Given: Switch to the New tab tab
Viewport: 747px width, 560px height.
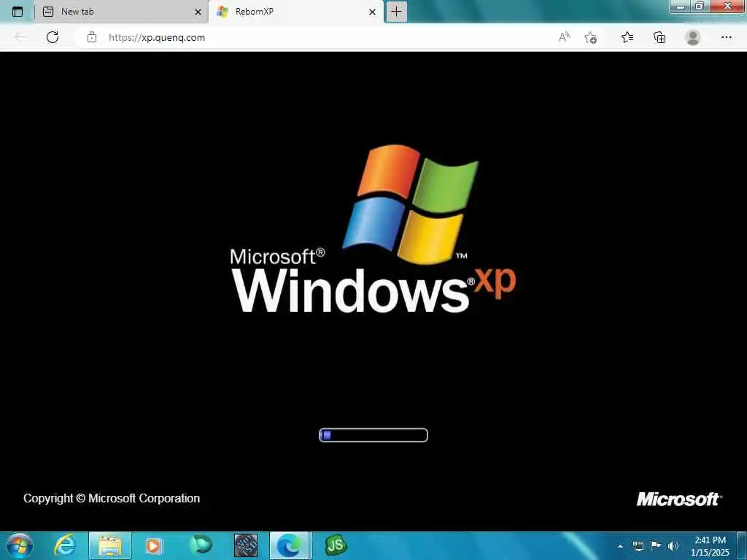Looking at the screenshot, I should pos(119,12).
